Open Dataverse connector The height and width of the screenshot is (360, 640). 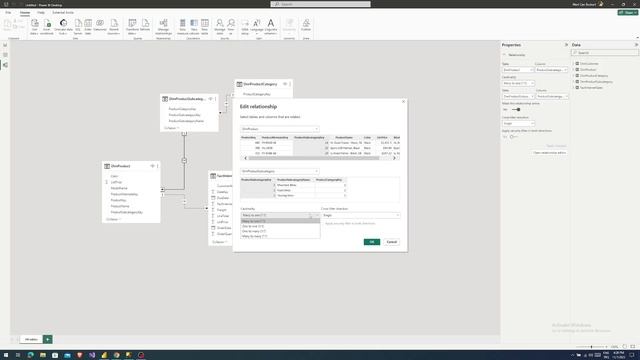(x=100, y=25)
